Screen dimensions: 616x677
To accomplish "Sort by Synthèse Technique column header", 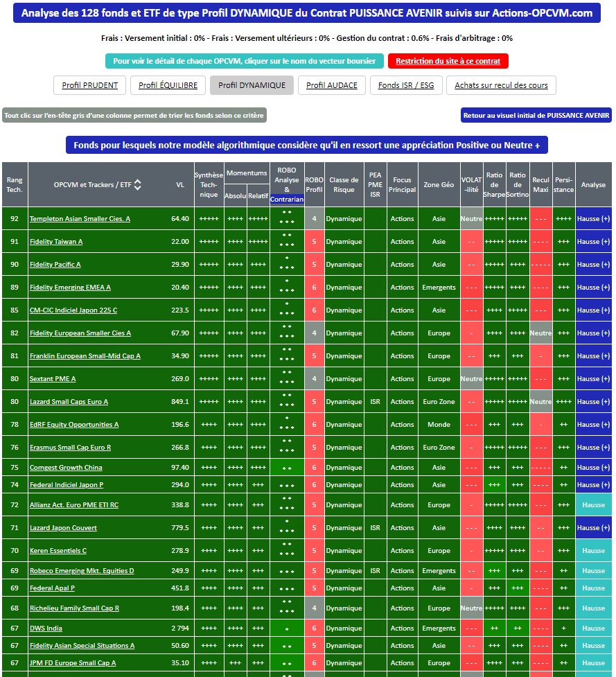I will click(209, 185).
